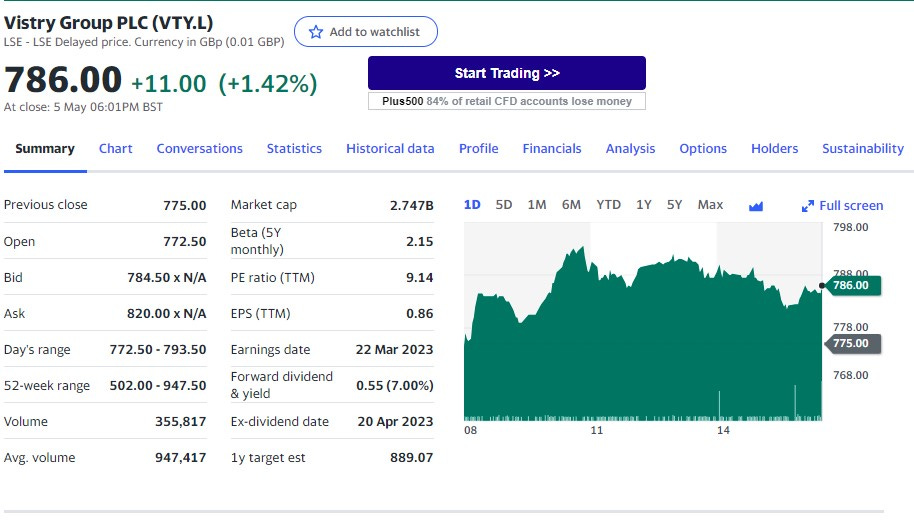Go to the Statistics tab
Screen dimensions: 914x520
pos(294,149)
